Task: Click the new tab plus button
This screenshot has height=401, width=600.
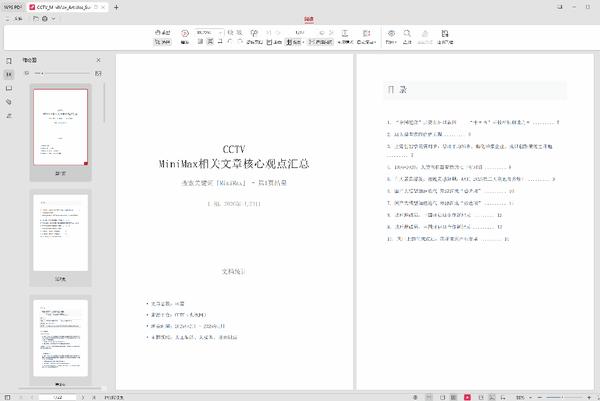Action: point(117,7)
